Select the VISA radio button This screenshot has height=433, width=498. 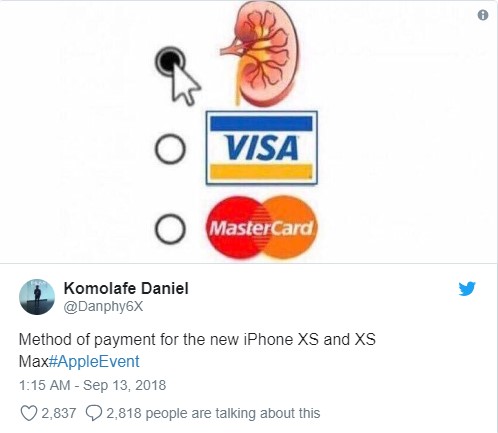[x=170, y=149]
